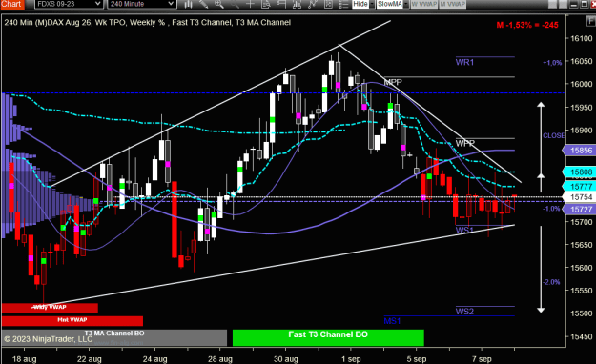
Task: Click the 1 sep date label
Action: click(351, 359)
